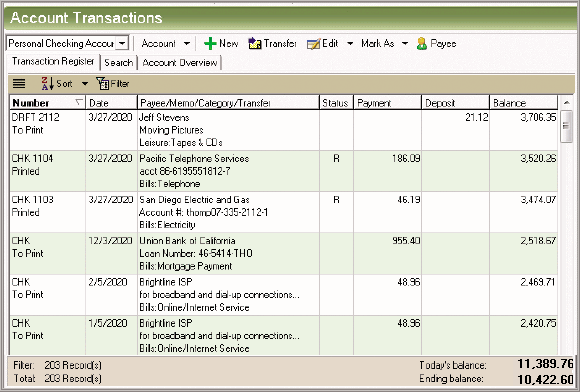Click the Balance column header
This screenshot has height=392, width=580.
[x=523, y=102]
